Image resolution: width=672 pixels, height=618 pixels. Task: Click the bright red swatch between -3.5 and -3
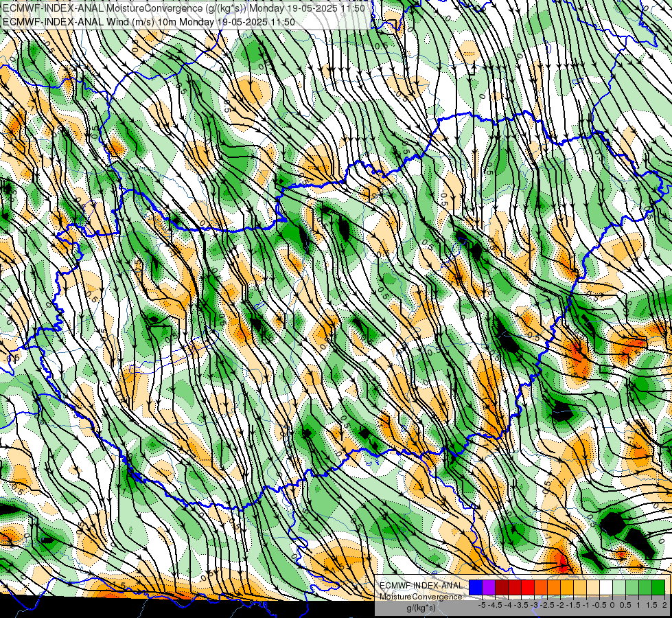coord(528,587)
